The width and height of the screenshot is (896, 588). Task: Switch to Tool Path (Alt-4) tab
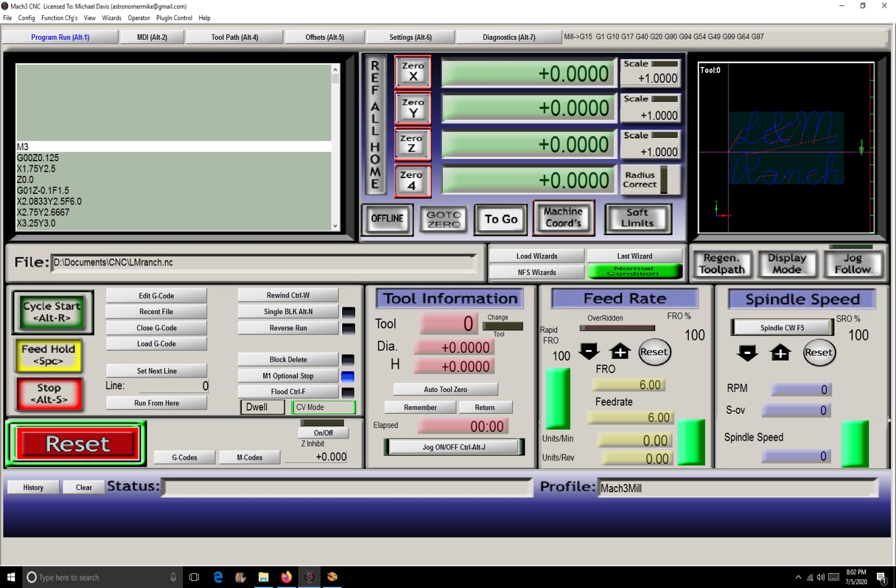pyautogui.click(x=234, y=37)
